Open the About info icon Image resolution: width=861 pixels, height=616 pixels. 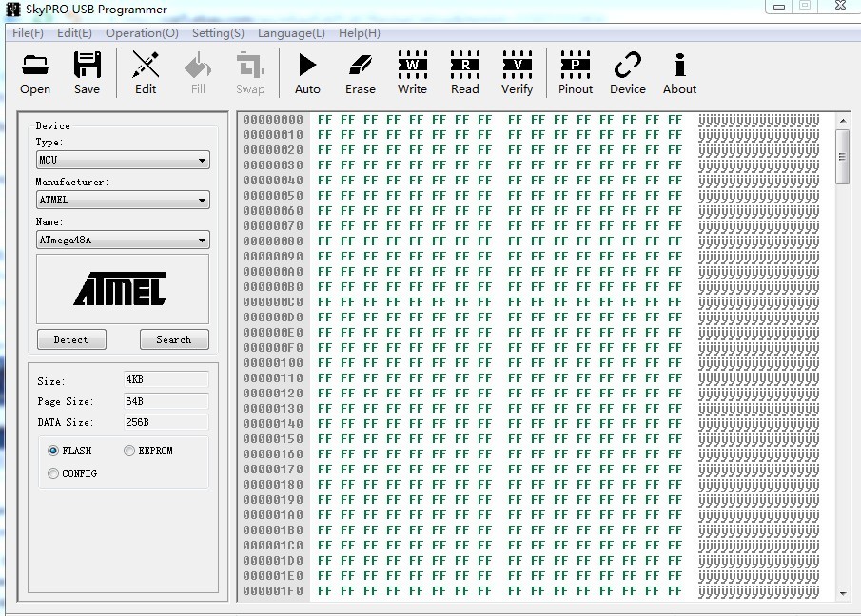tap(679, 73)
